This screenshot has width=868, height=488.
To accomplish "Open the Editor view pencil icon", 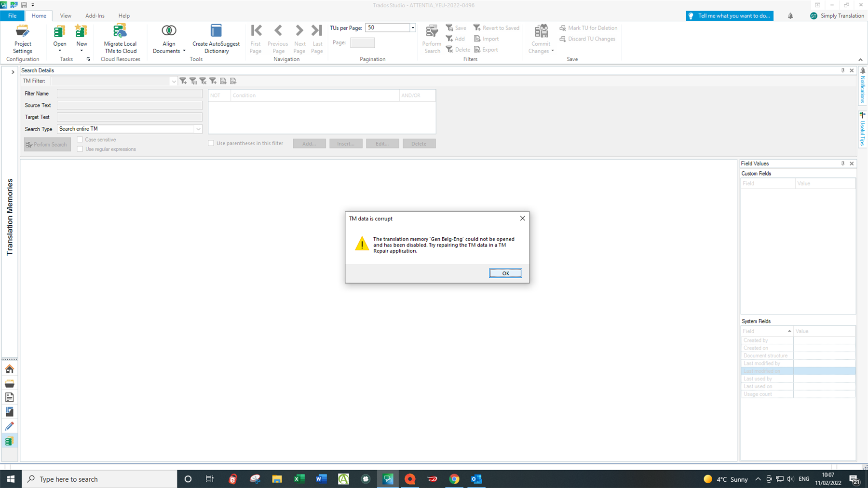I will (10, 426).
